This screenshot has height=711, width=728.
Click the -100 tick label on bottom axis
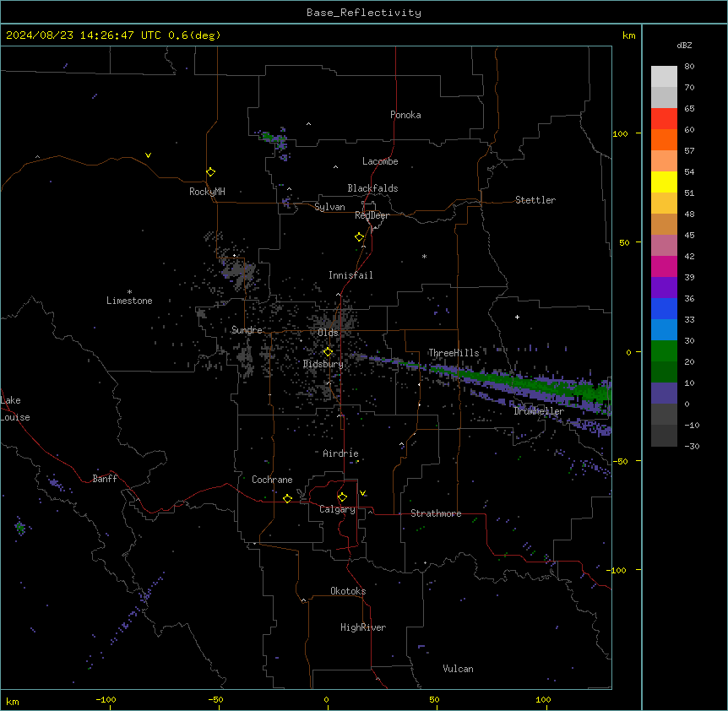pyautogui.click(x=106, y=699)
